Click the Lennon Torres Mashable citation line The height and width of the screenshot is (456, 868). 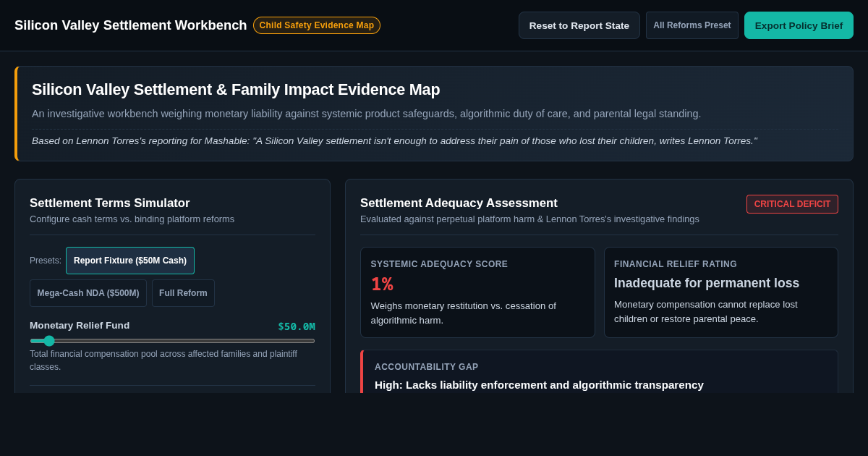394,141
